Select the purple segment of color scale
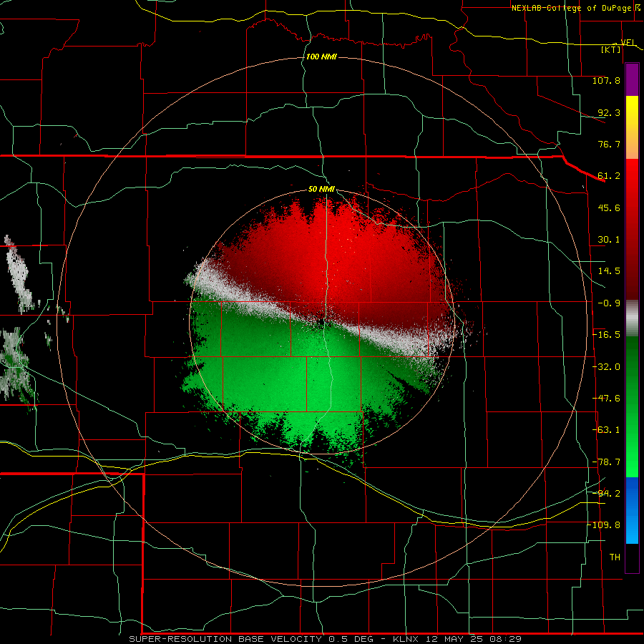Screen dimensions: 644x644 (x=632, y=80)
